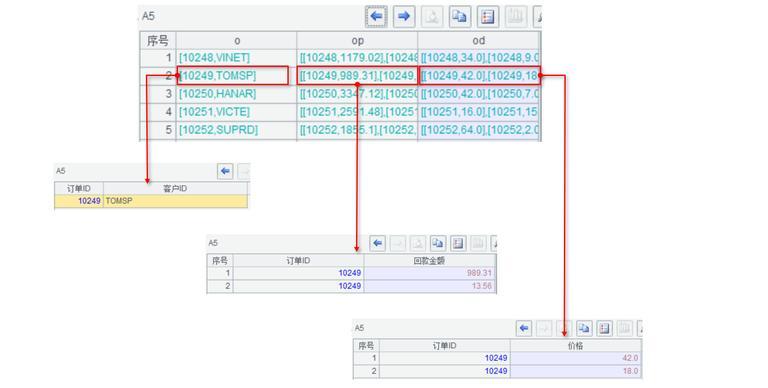Click the back arrow in the o/op/od panel
768x388 pixels.
(x=376, y=17)
